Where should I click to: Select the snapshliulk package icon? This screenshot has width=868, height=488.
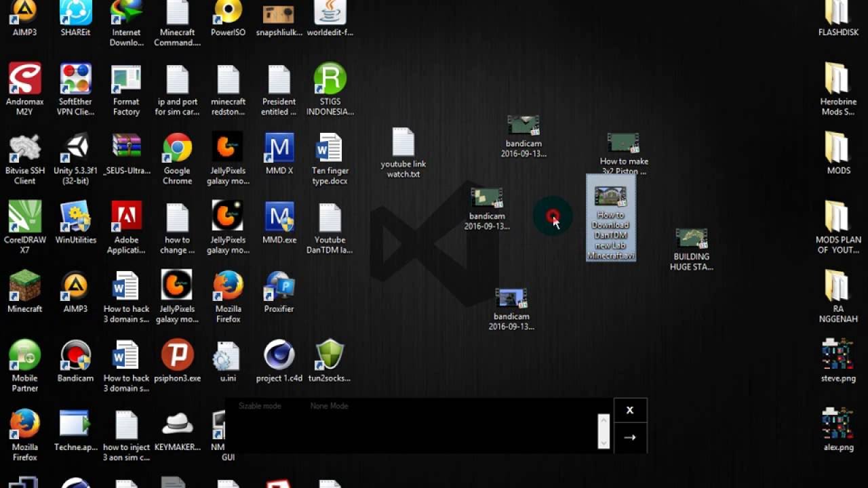click(279, 19)
